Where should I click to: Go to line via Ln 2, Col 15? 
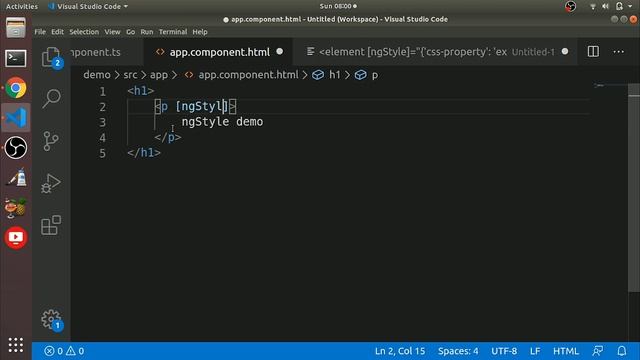coord(400,351)
